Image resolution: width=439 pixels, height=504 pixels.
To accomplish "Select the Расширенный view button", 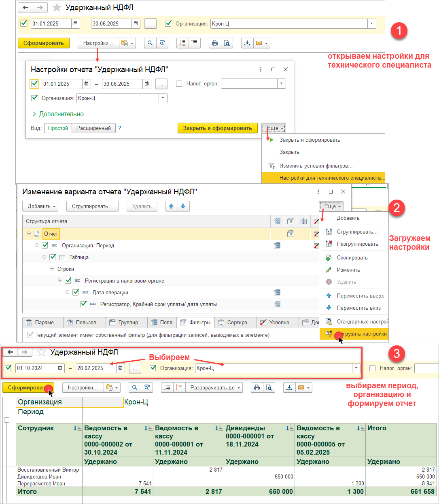I will point(93,128).
